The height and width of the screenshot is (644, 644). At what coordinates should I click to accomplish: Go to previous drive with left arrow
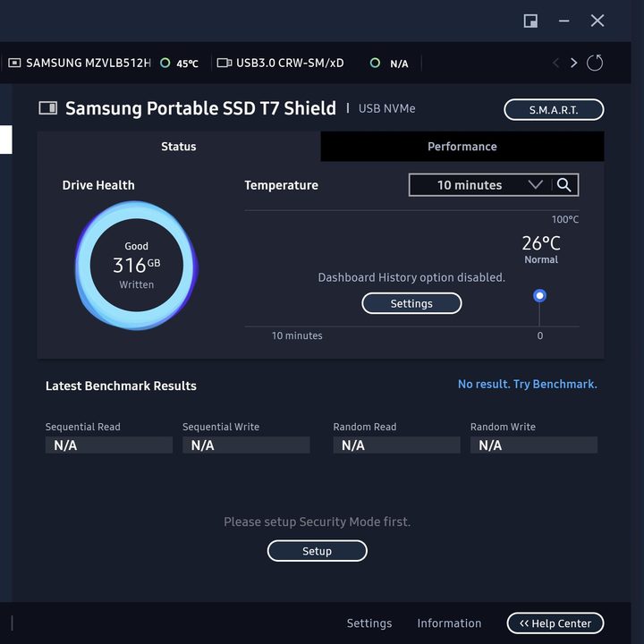(555, 63)
